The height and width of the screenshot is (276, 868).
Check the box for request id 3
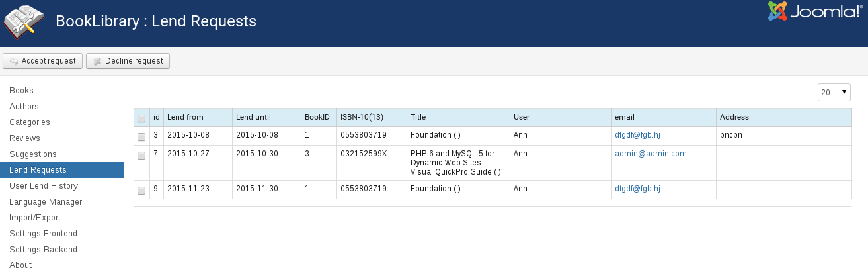coord(141,136)
